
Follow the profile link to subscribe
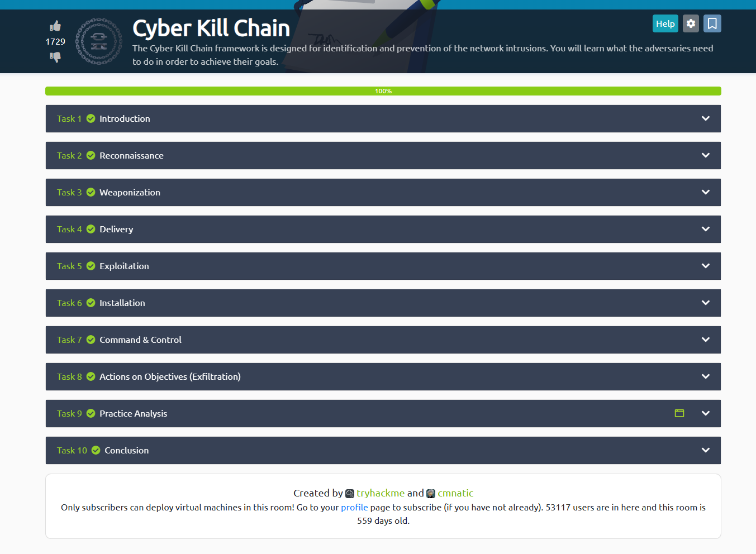(x=354, y=507)
